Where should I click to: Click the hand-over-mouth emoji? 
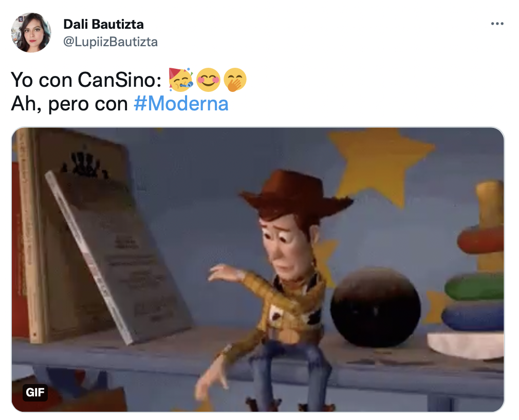pyautogui.click(x=235, y=80)
